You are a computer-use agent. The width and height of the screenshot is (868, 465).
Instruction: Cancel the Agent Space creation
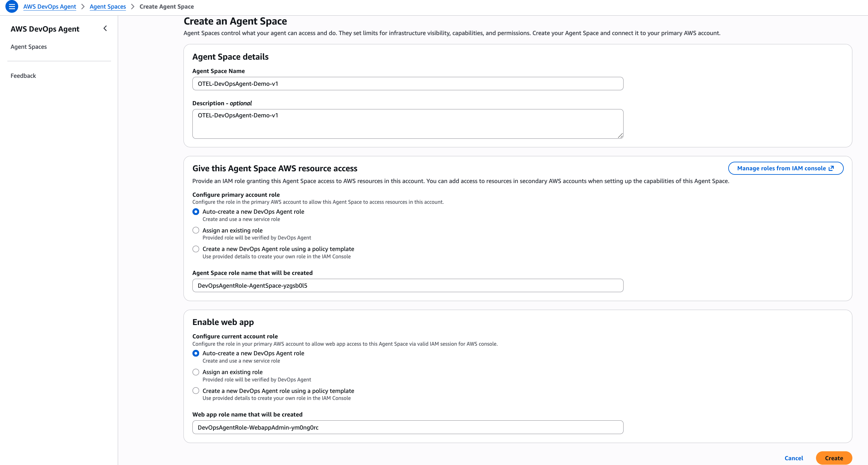coord(794,458)
